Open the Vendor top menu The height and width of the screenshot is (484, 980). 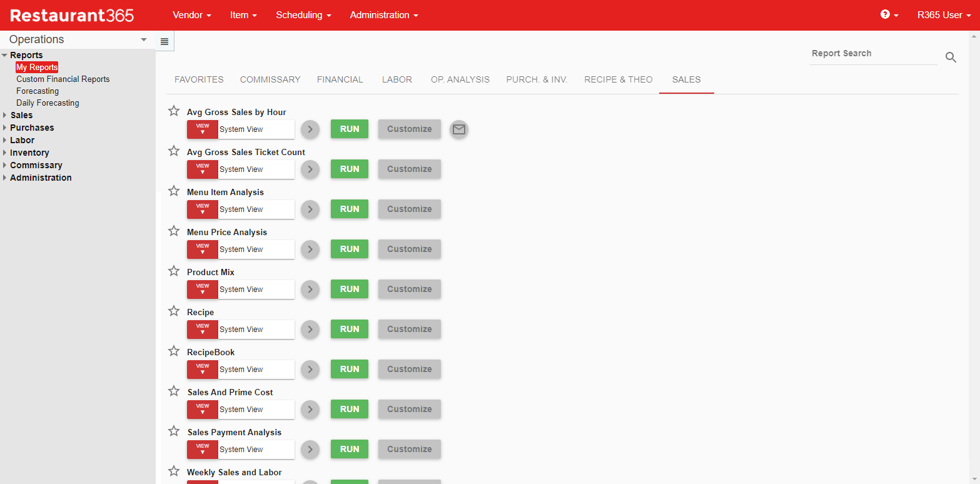click(x=191, y=15)
